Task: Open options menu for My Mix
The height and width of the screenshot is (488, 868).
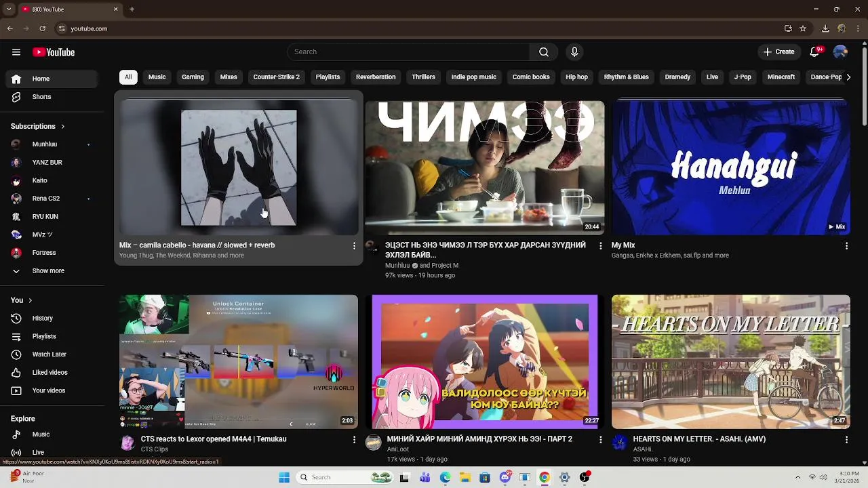Action: 846,246
